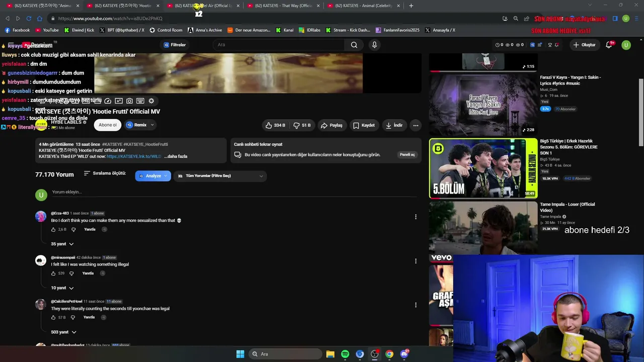Open the account avatar menu in YouTube header

pos(626,45)
